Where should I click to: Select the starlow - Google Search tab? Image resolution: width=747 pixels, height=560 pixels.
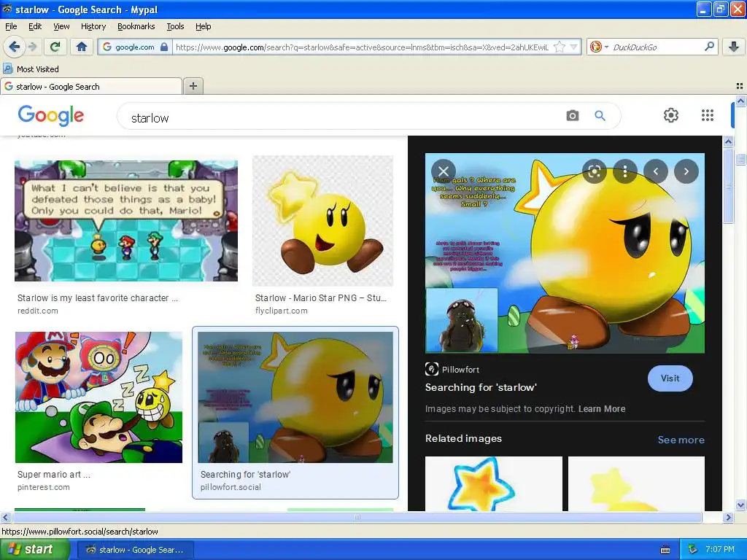click(x=91, y=86)
